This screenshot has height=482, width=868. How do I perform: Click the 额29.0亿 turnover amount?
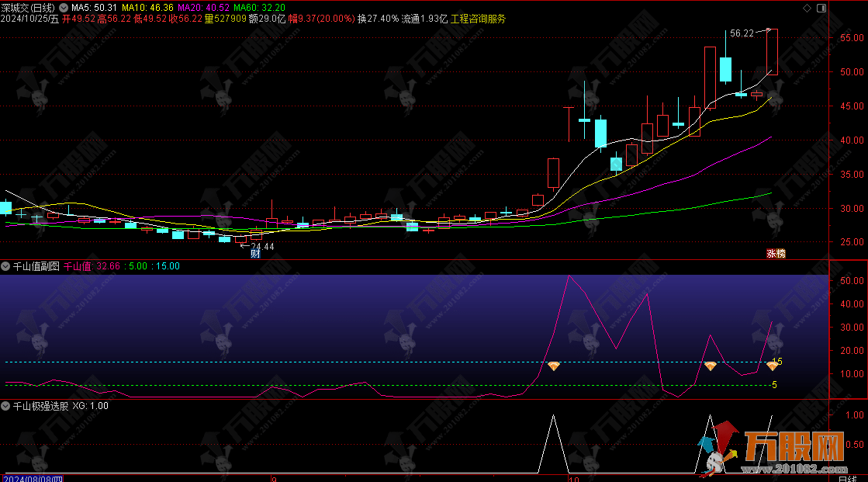[267, 19]
